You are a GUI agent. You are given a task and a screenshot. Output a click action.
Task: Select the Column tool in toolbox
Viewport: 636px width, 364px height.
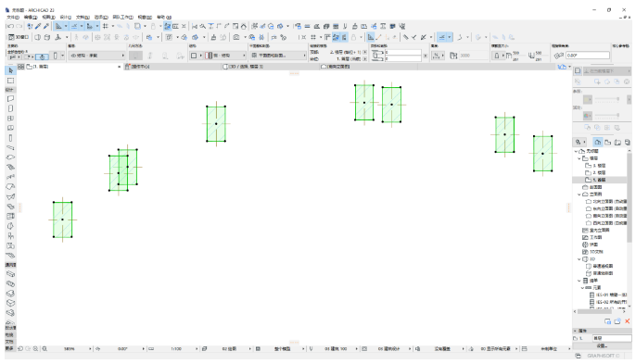click(10, 138)
